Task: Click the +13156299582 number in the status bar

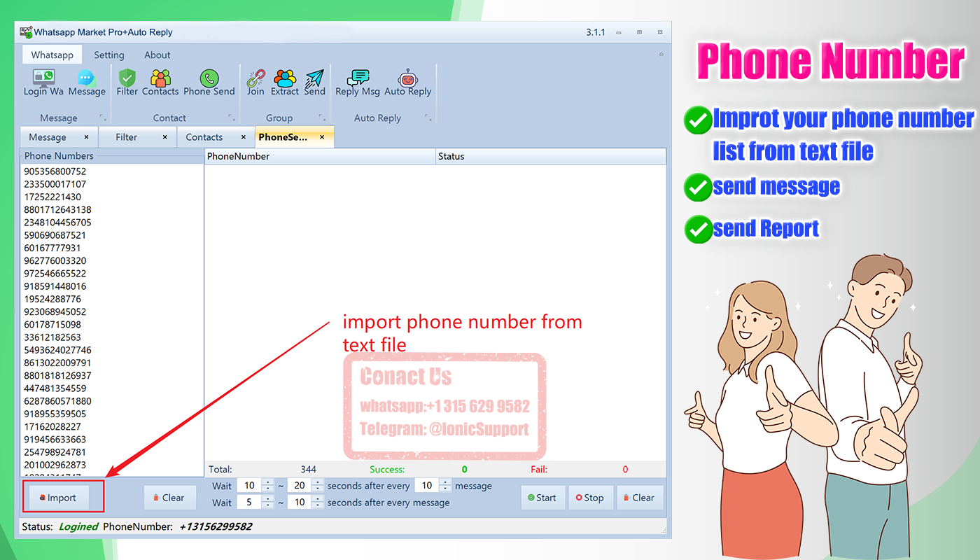Action: click(216, 526)
